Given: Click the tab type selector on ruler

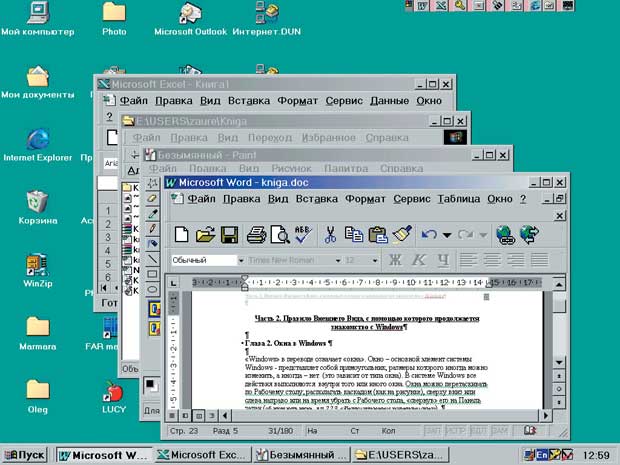Looking at the screenshot, I should click(174, 283).
